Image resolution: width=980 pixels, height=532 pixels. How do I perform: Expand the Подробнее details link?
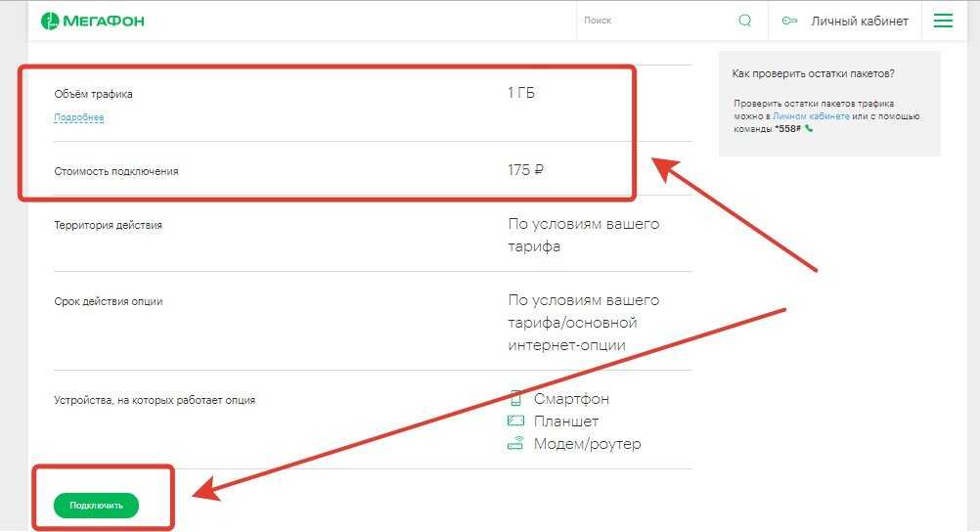point(79,117)
